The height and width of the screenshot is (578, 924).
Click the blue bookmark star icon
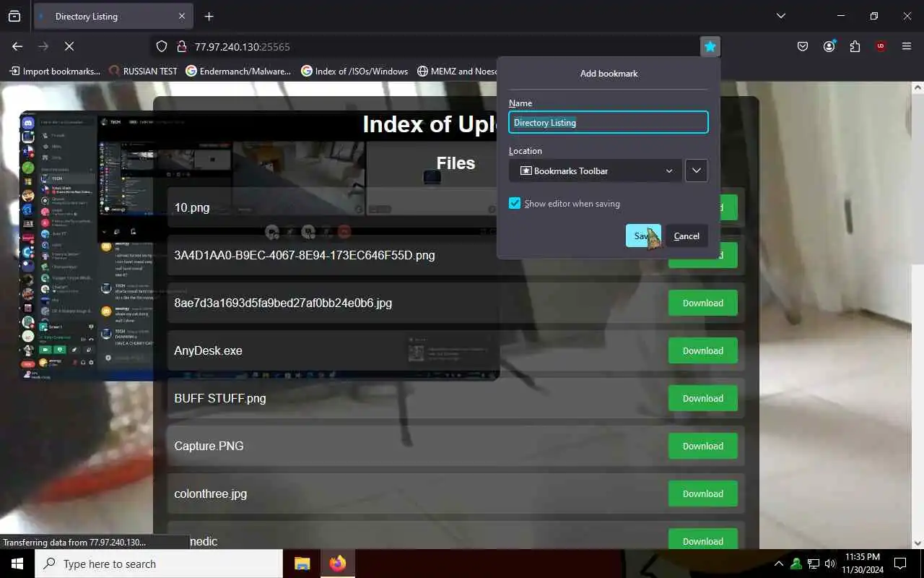coord(710,46)
